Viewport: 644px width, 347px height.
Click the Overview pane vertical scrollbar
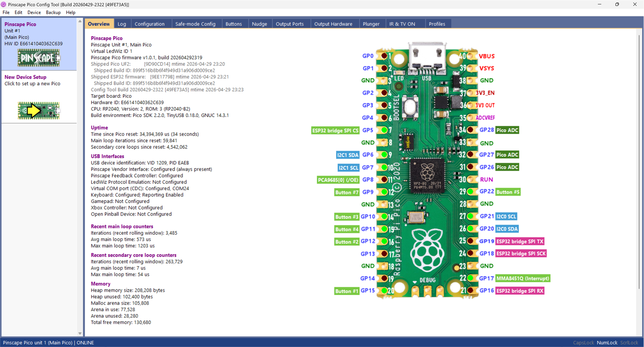click(x=639, y=161)
